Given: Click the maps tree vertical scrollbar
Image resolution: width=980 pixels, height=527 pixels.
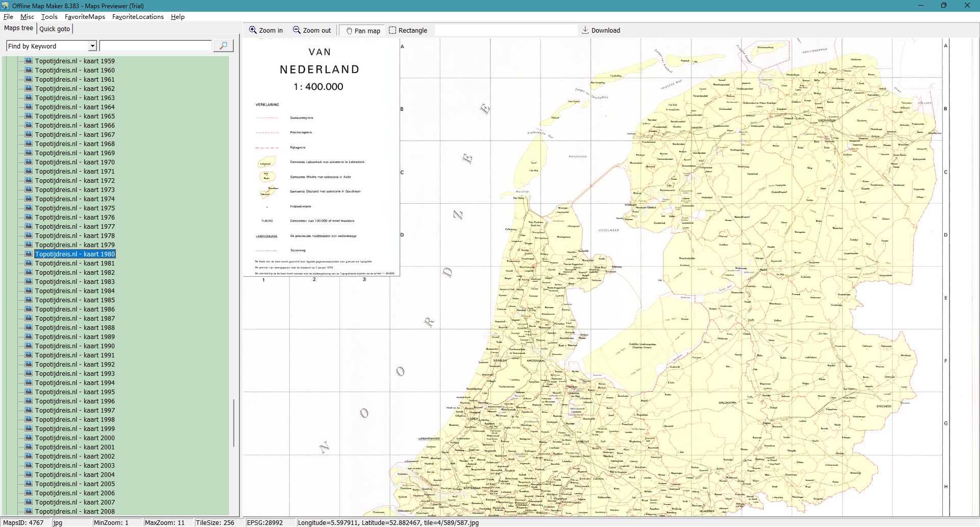Looking at the screenshot, I should (x=234, y=423).
